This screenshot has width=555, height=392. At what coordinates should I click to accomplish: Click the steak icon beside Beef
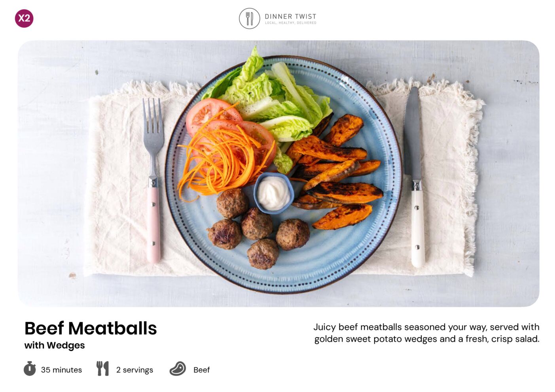[178, 369]
